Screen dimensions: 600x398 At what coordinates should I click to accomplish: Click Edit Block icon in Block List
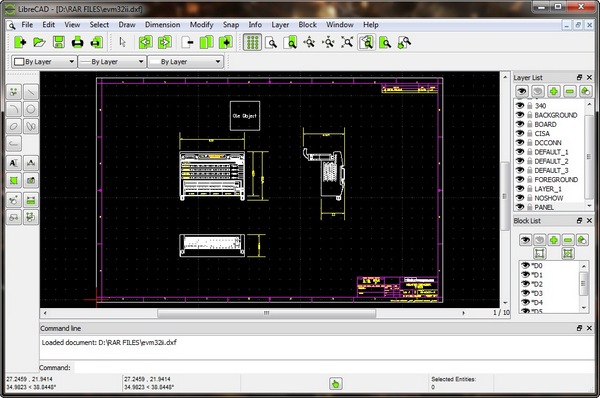[540, 253]
